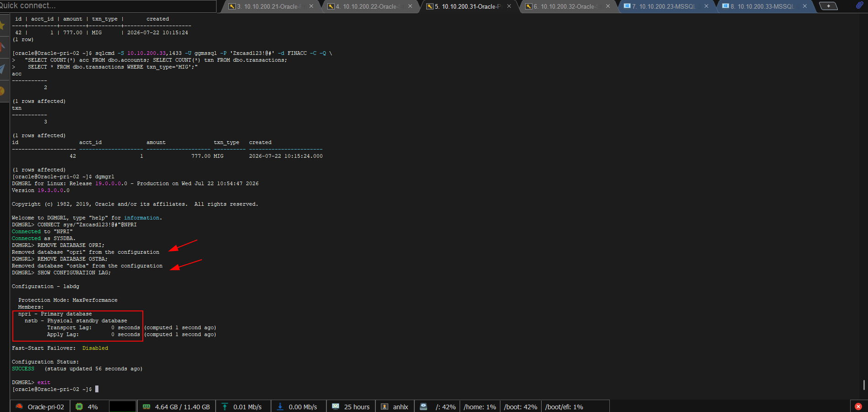Image resolution: width=868 pixels, height=412 pixels.
Task: Close tab 3. 10.10.200.21-Oracle
Action: tap(311, 6)
